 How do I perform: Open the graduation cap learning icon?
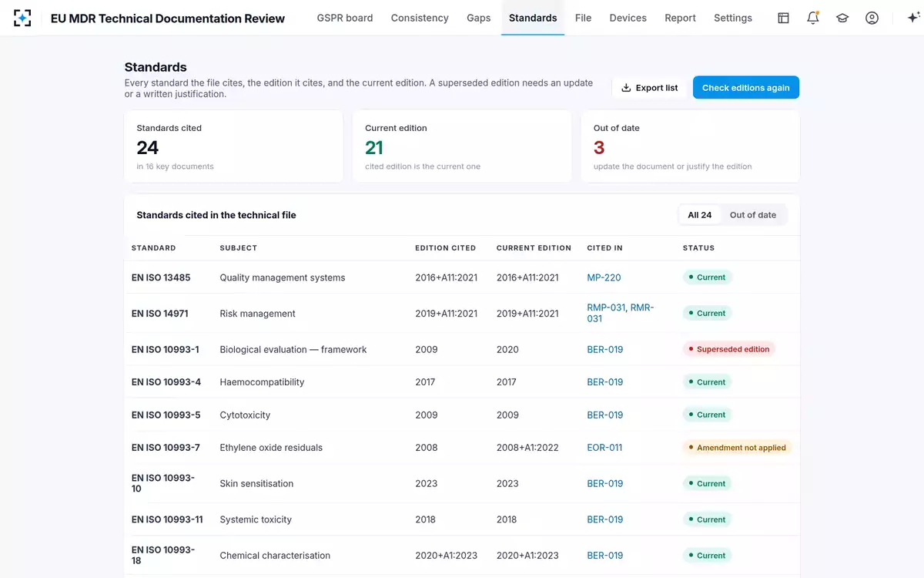[842, 18]
